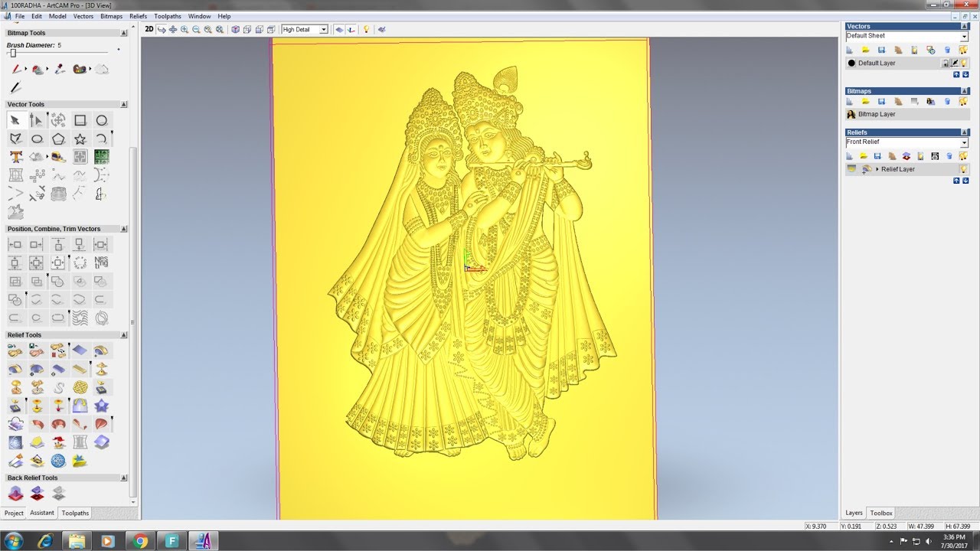The width and height of the screenshot is (980, 551).
Task: Click Default Layer black color swatch
Action: click(x=851, y=63)
